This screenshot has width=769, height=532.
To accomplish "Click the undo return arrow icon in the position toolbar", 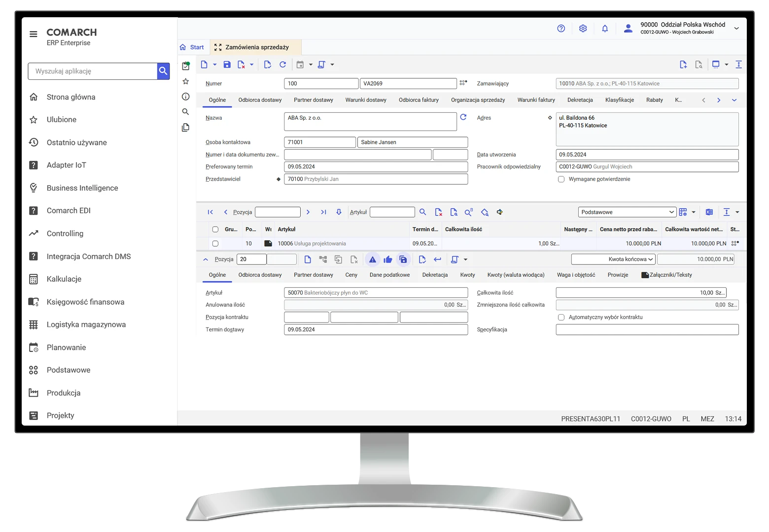I will click(437, 260).
